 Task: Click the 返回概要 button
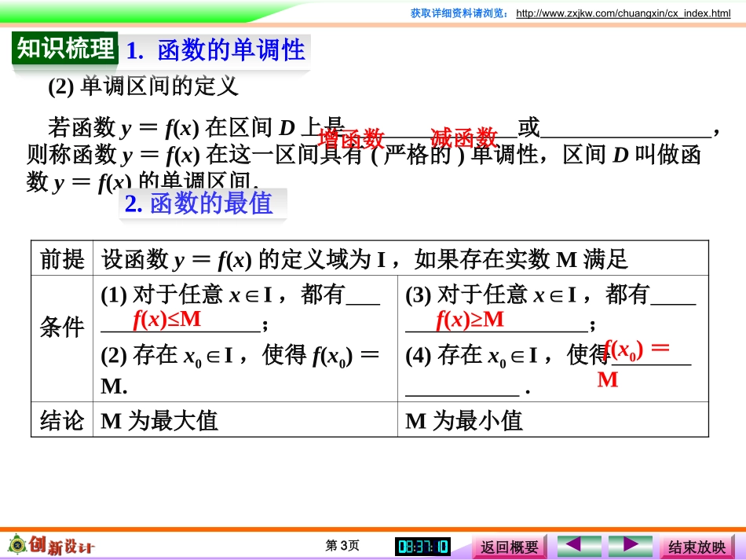(509, 547)
